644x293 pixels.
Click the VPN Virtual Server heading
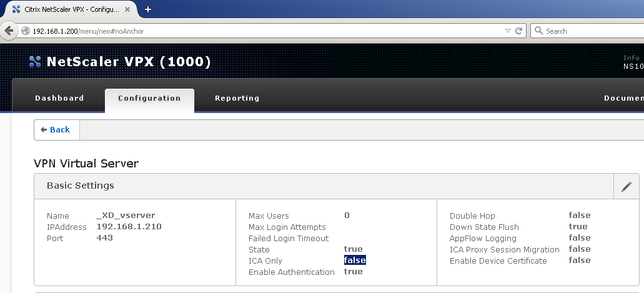[x=86, y=164]
